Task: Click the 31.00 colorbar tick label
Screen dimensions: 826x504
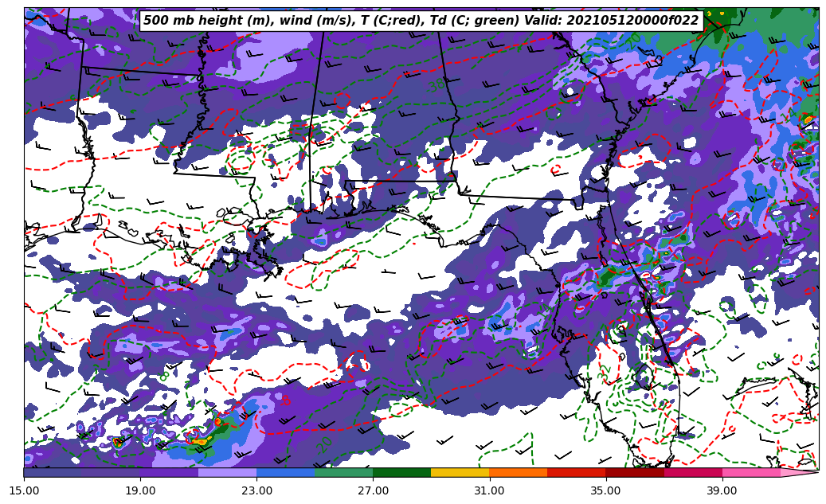Action: pyautogui.click(x=489, y=490)
